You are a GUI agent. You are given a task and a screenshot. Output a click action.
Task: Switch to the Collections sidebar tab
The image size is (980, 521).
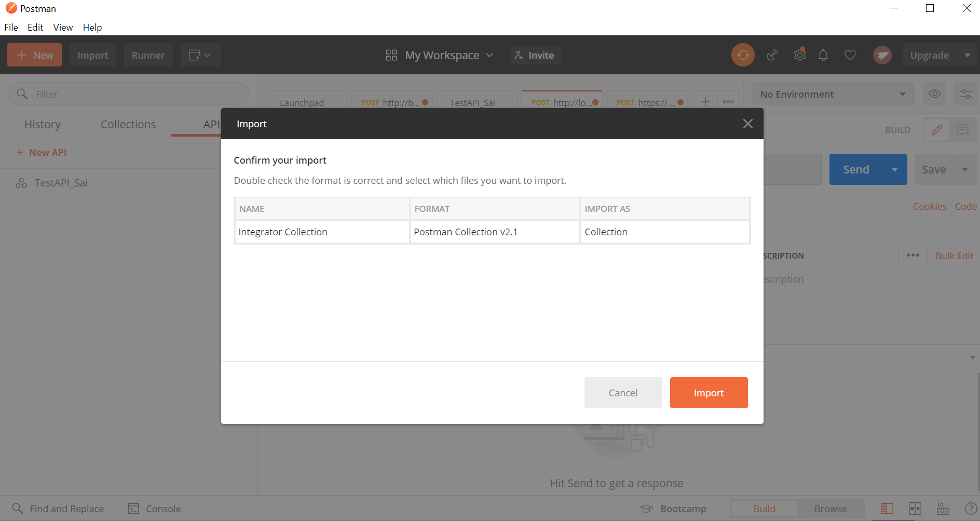pyautogui.click(x=128, y=124)
